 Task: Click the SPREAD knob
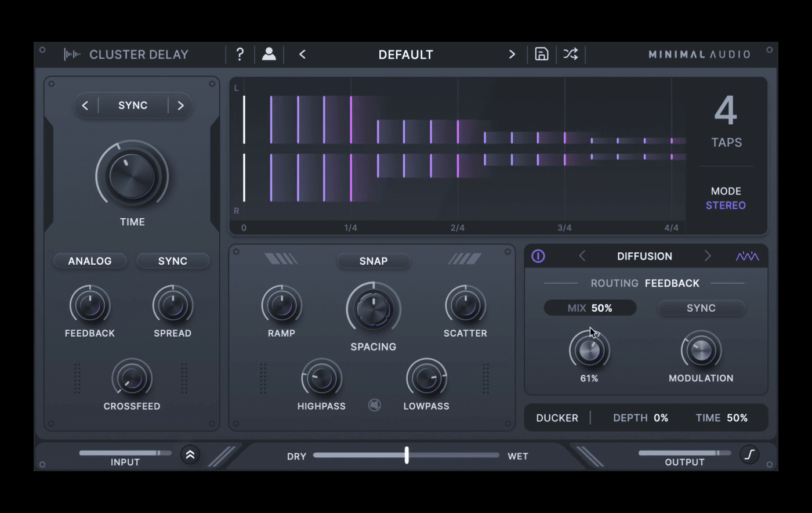[173, 305]
